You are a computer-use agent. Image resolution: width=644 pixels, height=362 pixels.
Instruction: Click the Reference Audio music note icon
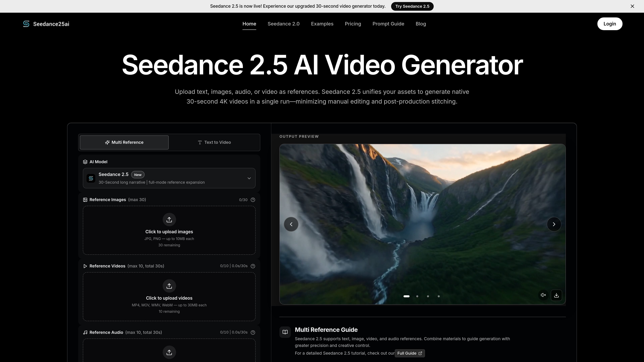click(85, 332)
